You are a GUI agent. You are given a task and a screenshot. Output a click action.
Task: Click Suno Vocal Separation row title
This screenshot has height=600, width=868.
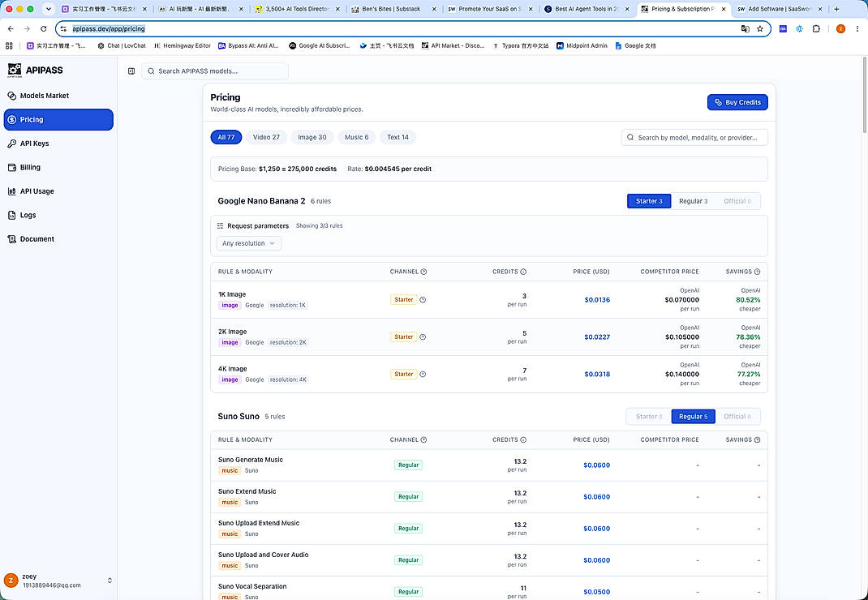(x=251, y=586)
